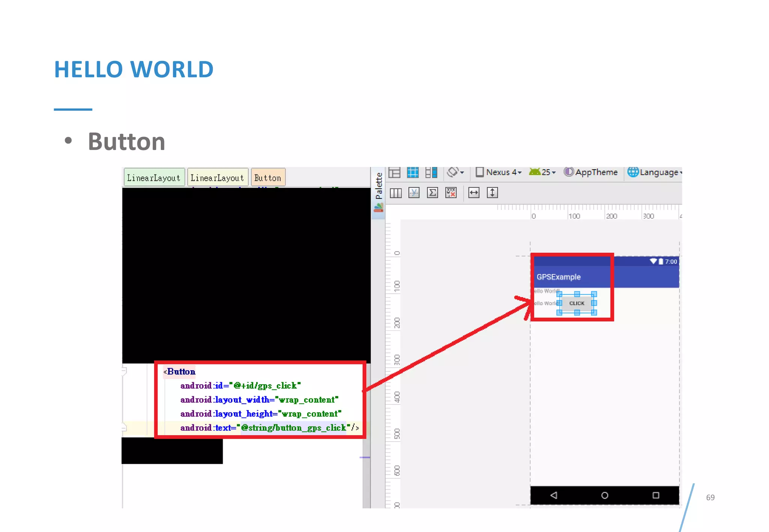This screenshot has width=769, height=532.
Task: Tap the recents square icon in preview
Action: coord(656,495)
